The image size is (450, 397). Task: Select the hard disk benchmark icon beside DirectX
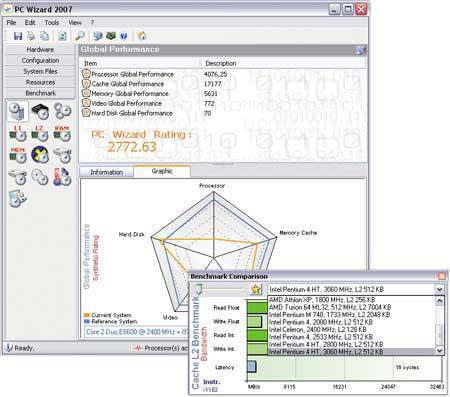tap(62, 155)
